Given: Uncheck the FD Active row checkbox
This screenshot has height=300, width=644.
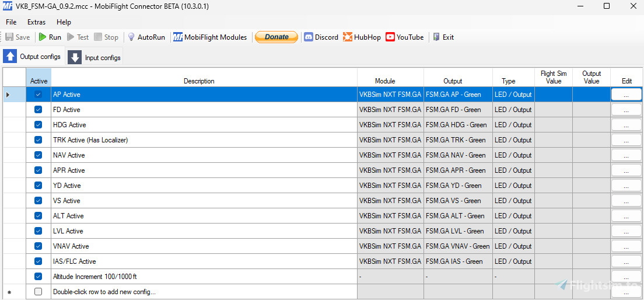Looking at the screenshot, I should pos(38,110).
